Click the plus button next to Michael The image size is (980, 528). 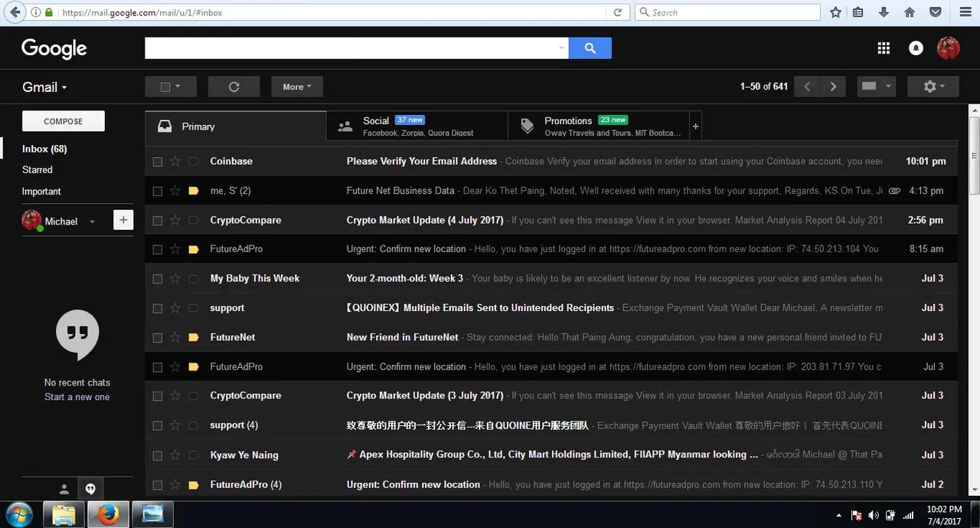click(123, 220)
